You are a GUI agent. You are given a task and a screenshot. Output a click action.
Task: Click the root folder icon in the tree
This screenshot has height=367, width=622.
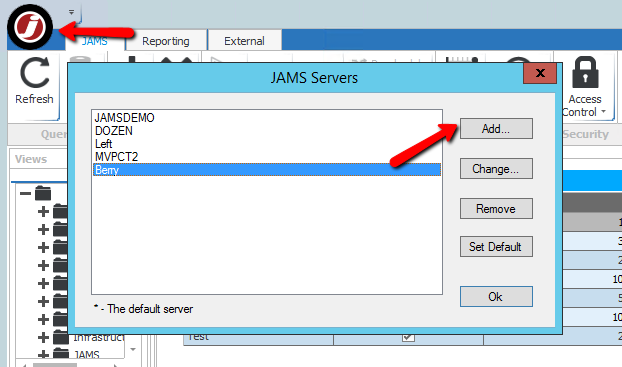[43, 193]
